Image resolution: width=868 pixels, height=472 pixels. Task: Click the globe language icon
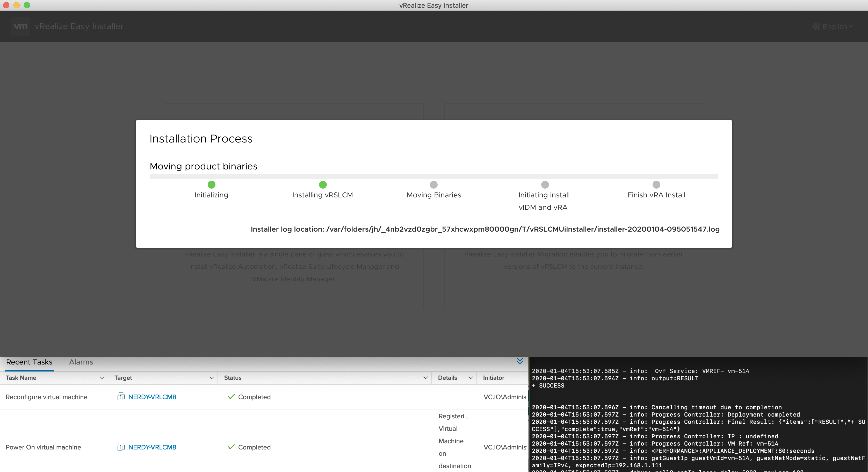click(x=816, y=27)
